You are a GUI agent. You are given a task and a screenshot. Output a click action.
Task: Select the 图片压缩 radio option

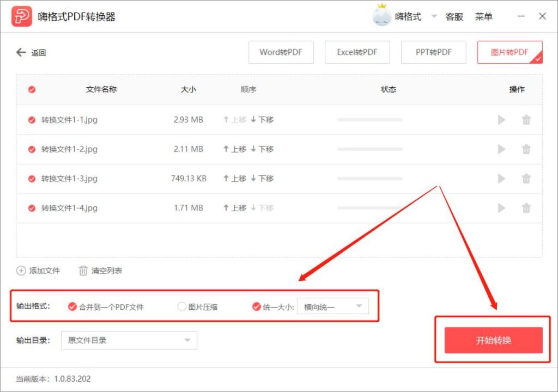181,307
